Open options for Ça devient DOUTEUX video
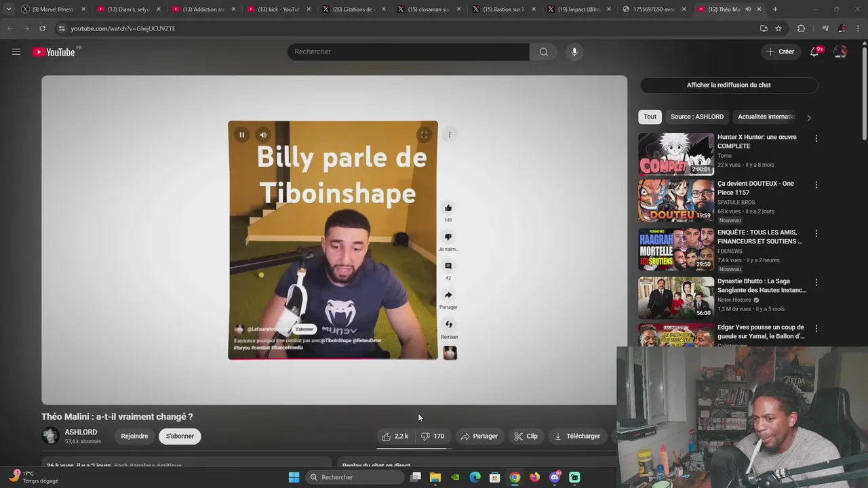 [x=816, y=184]
